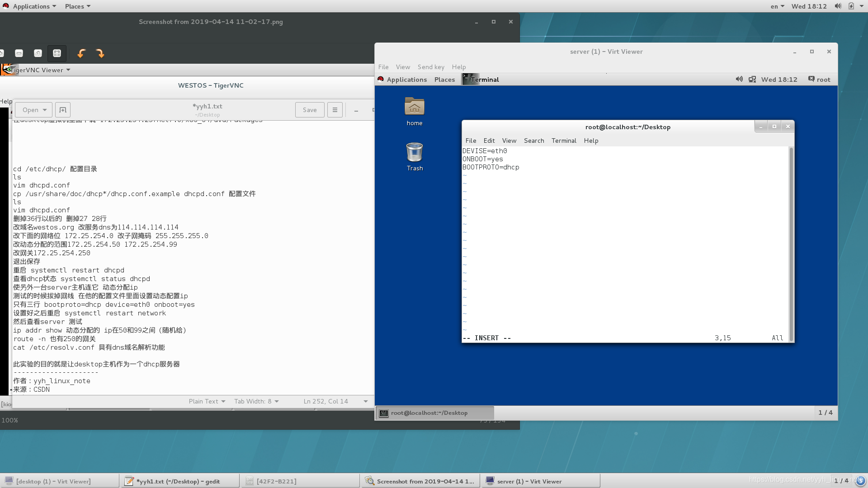Click the volume icon in Virt Viewer panel
The height and width of the screenshot is (488, 868).
click(x=739, y=79)
